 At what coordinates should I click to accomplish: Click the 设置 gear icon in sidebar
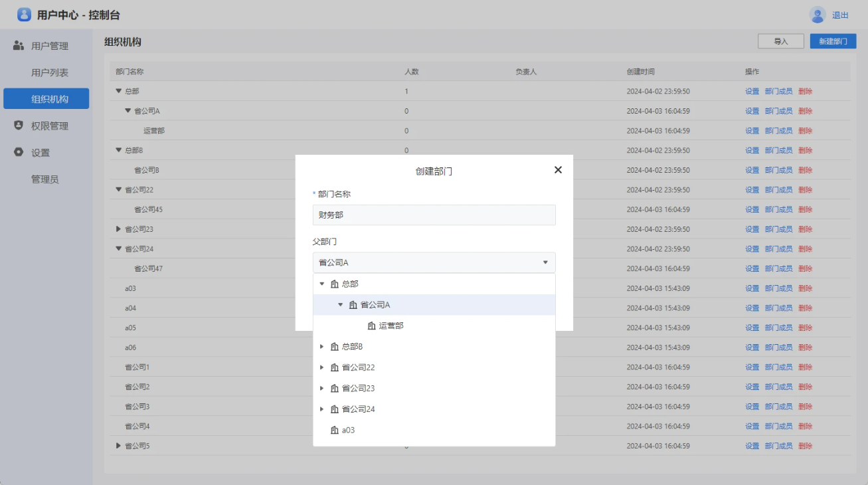[x=19, y=152]
